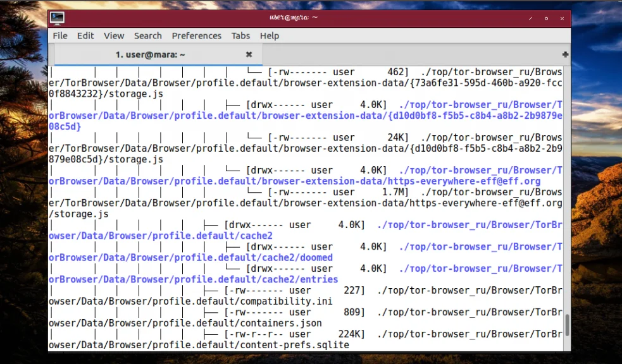The image size is (622, 364).
Task: Open the Search menu
Action: pos(147,35)
